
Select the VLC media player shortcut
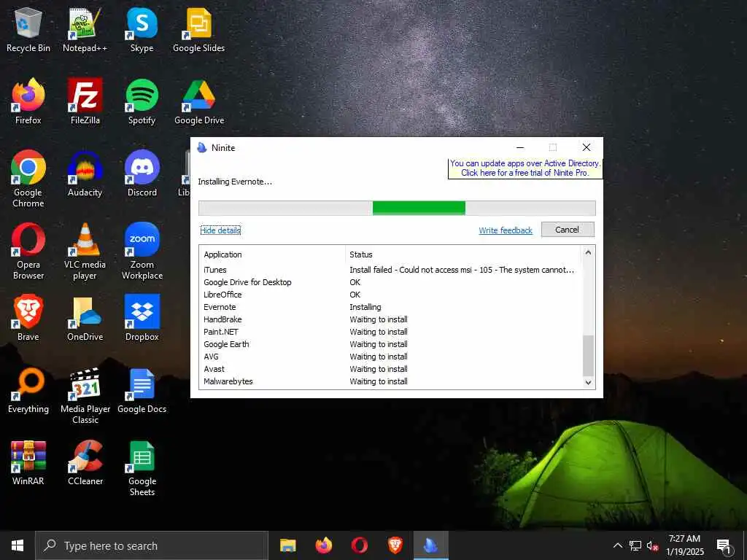(x=85, y=252)
